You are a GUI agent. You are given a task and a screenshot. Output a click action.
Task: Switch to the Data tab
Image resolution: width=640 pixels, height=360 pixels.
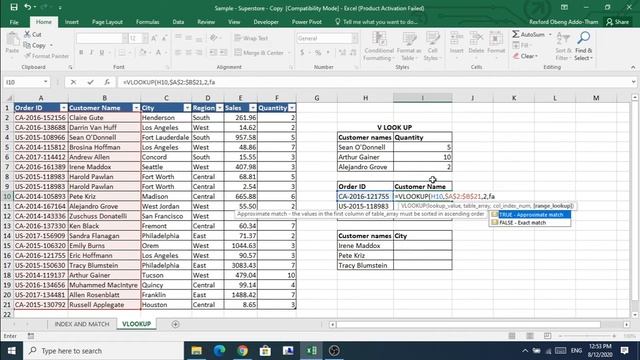(x=178, y=22)
